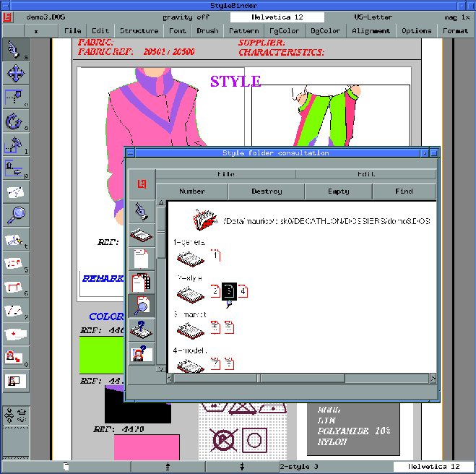Click the Number button
This screenshot has width=476, height=474.
point(191,191)
